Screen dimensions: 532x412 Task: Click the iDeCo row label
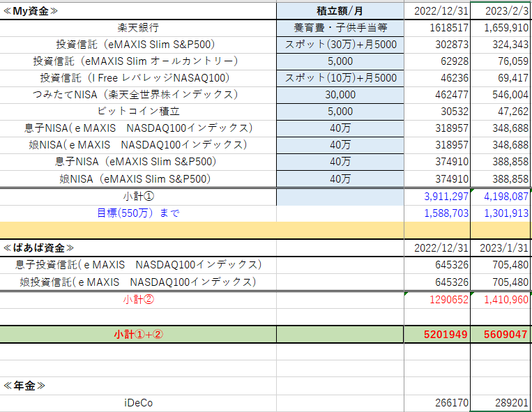click(x=138, y=403)
